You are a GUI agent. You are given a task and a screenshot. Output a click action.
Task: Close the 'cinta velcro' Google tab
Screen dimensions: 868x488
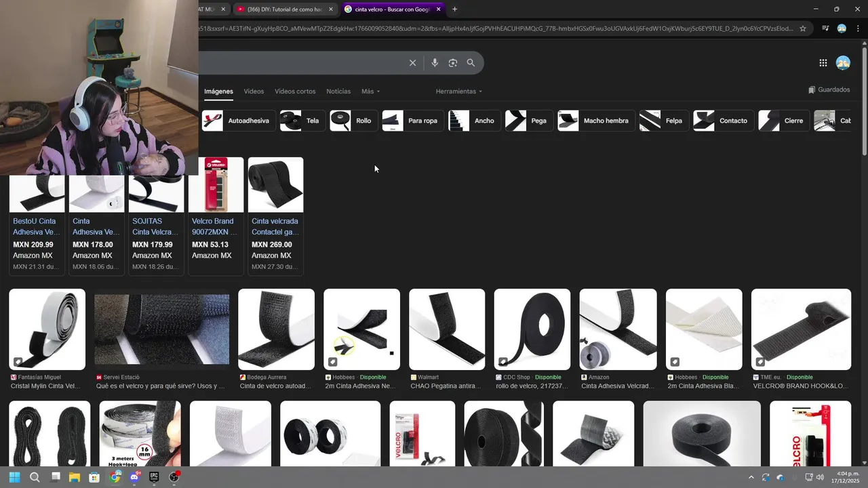point(438,9)
